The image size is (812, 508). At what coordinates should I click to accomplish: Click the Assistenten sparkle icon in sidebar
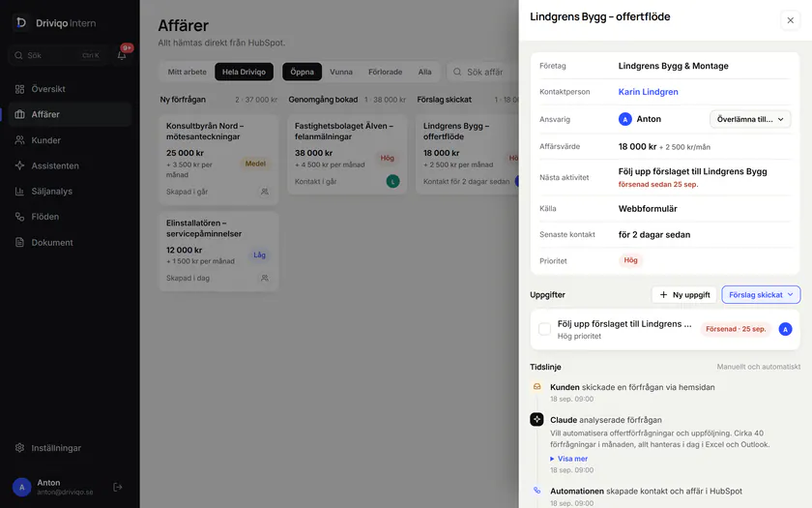coord(19,165)
